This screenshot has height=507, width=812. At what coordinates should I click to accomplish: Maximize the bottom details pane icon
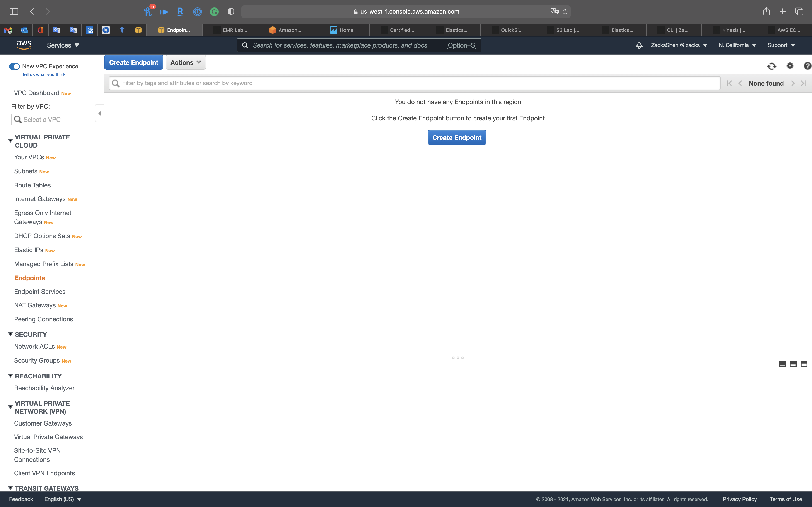804,364
